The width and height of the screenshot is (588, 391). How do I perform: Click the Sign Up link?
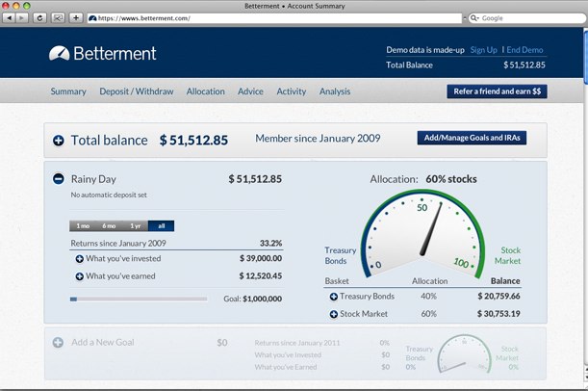pos(483,49)
